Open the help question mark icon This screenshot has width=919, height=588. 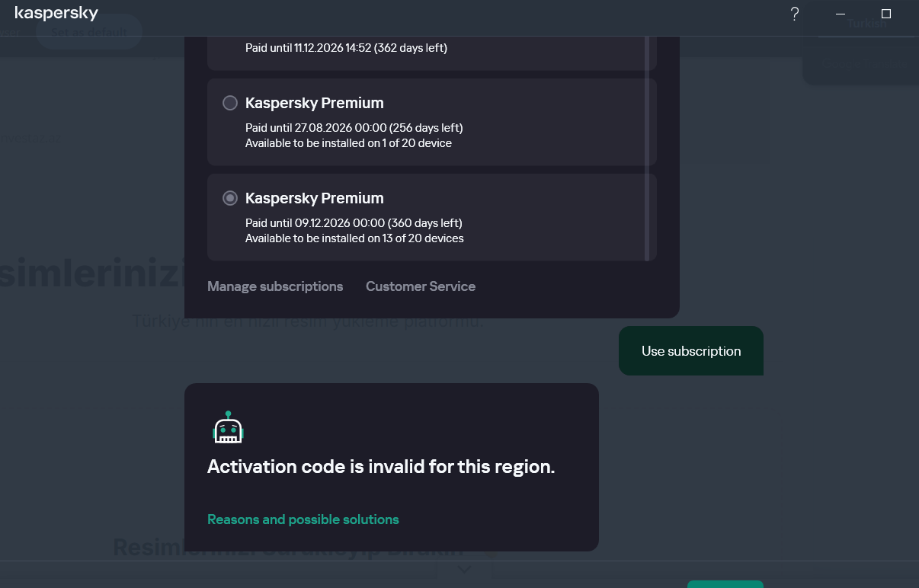point(795,14)
